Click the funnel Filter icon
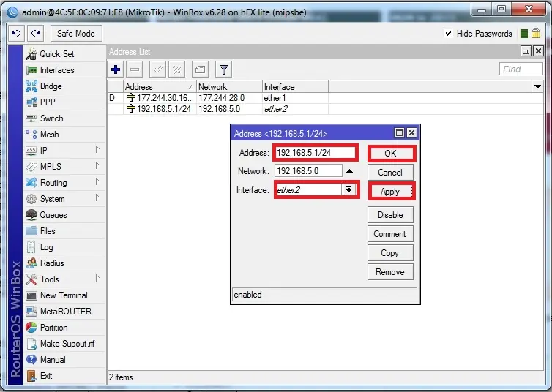The height and width of the screenshot is (392, 552). [x=223, y=69]
